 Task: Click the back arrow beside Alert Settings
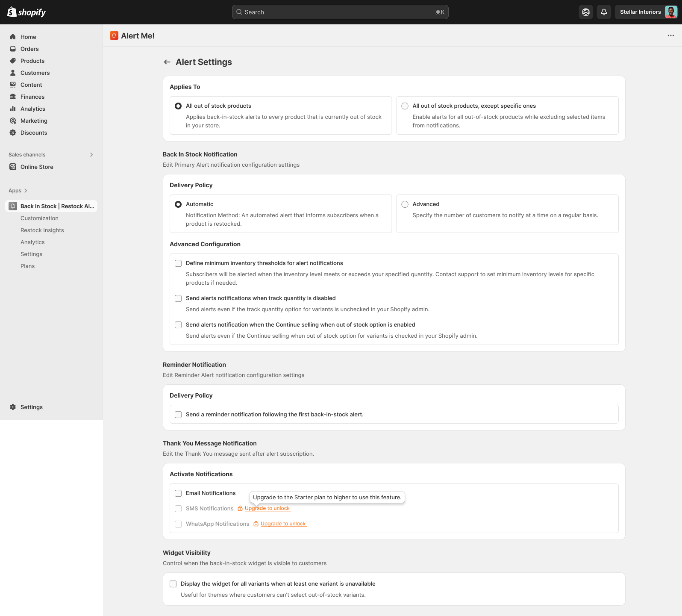(x=167, y=62)
